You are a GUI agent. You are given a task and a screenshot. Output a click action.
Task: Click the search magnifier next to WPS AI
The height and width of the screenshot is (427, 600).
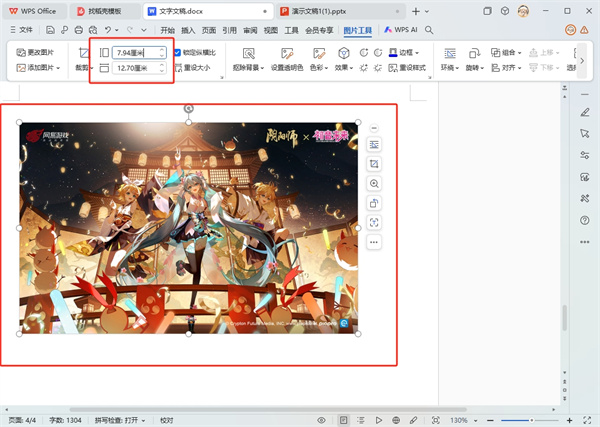click(429, 30)
